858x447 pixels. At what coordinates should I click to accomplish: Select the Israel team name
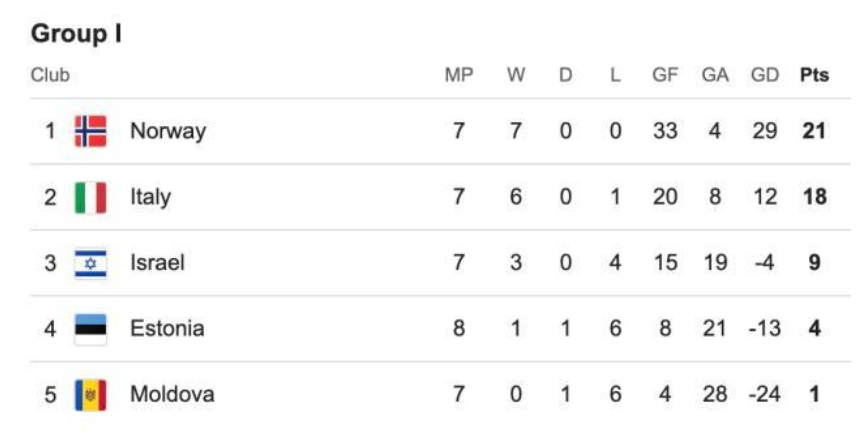pyautogui.click(x=157, y=263)
